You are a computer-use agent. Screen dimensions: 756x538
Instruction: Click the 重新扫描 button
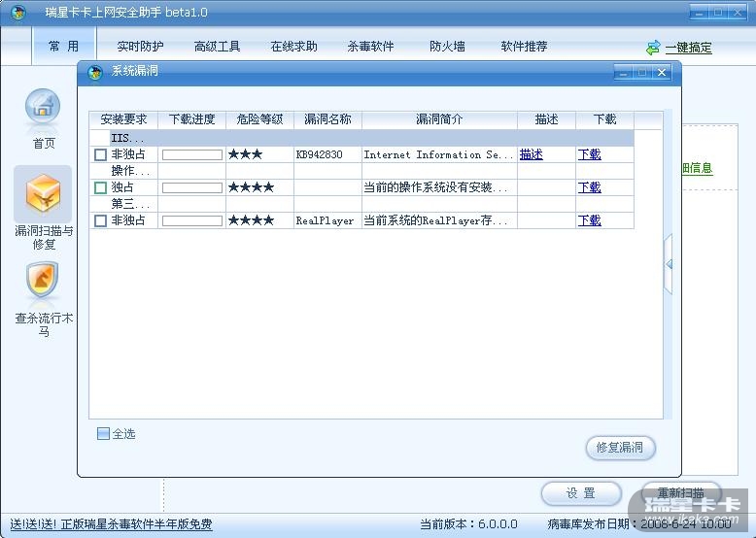(x=681, y=493)
